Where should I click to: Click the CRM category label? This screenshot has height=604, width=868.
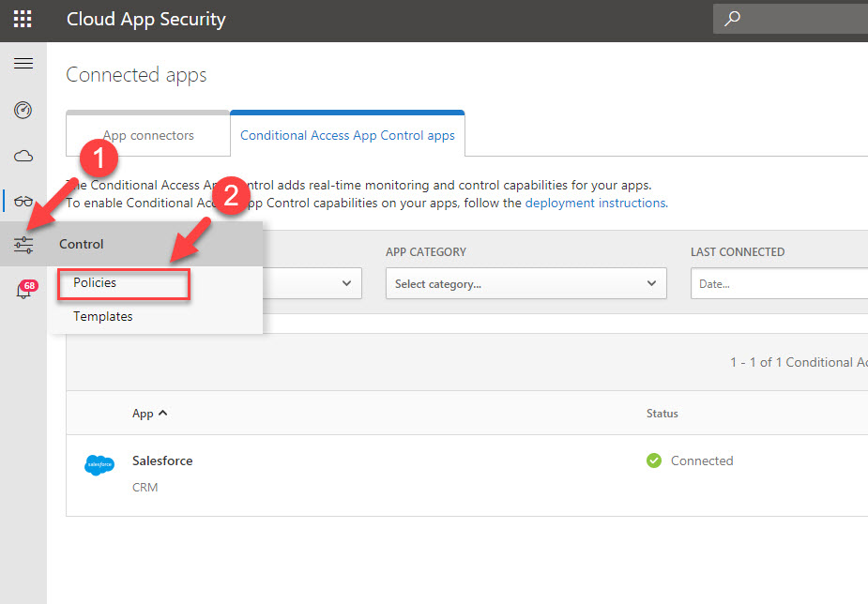click(145, 488)
